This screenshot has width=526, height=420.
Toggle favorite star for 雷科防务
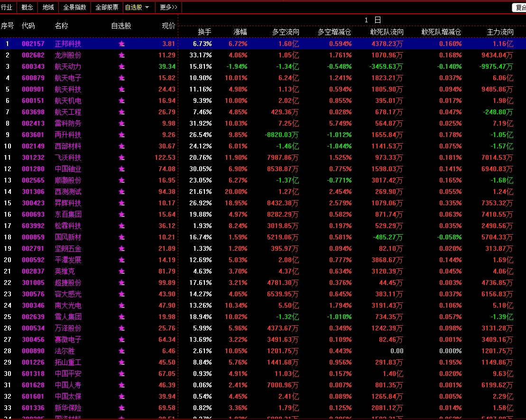click(x=121, y=124)
